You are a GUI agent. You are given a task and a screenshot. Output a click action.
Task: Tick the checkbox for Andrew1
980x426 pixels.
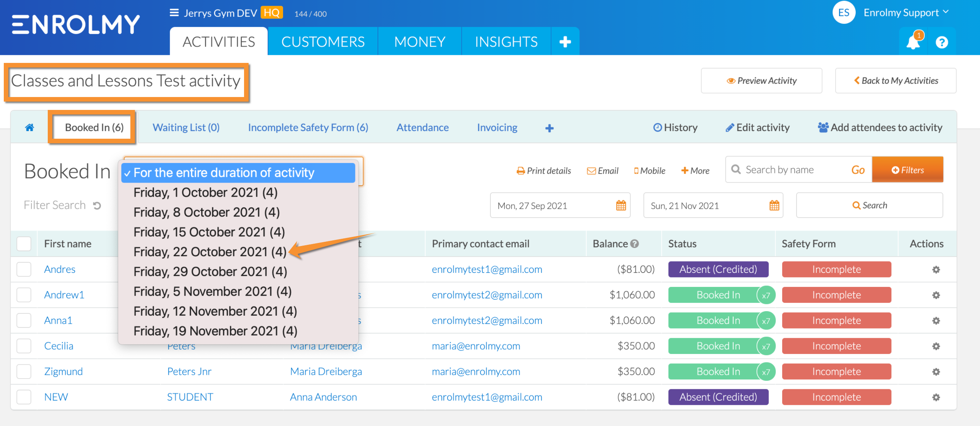point(23,295)
